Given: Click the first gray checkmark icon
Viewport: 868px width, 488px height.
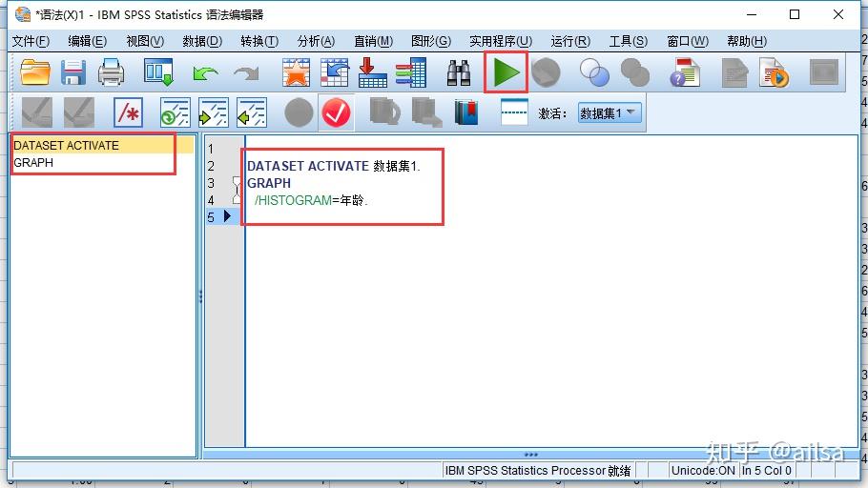Looking at the screenshot, I should click(37, 112).
